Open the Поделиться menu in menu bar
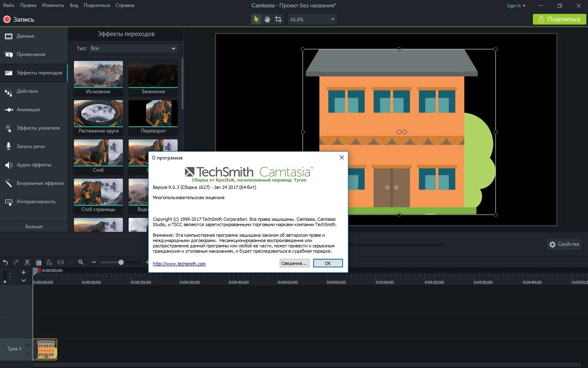Image resolution: width=588 pixels, height=368 pixels. (x=97, y=5)
